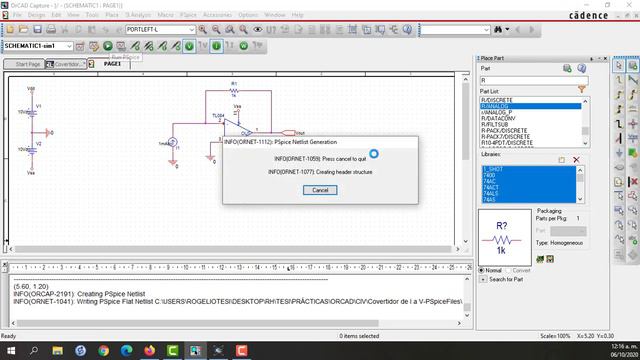The image size is (640, 360).
Task: Select the Convert radio button
Action: pos(508,270)
